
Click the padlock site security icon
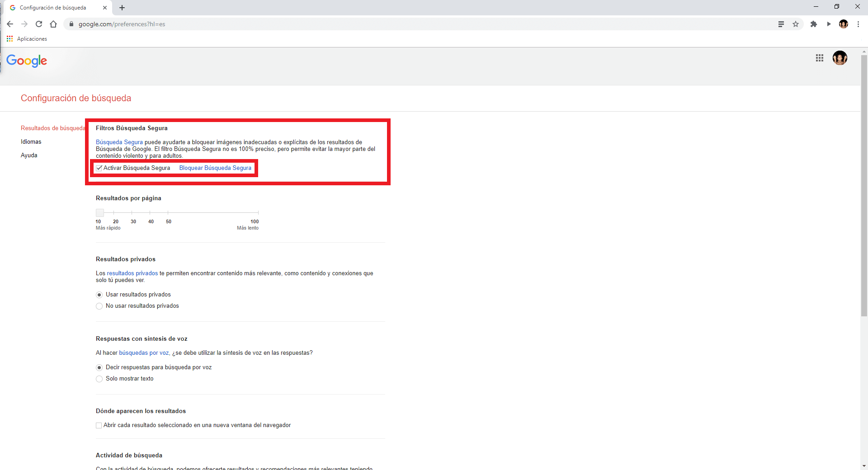[71, 24]
